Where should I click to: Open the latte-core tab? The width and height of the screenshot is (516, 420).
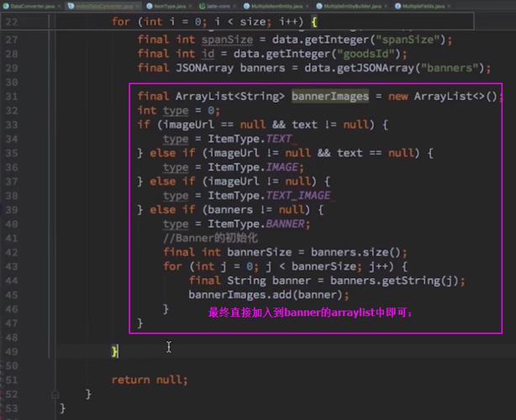click(x=219, y=6)
